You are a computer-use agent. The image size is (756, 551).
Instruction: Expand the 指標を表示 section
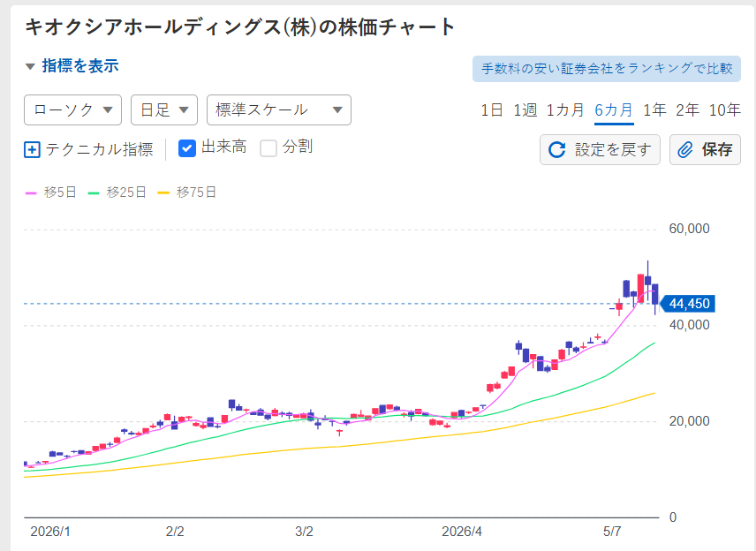(72, 66)
